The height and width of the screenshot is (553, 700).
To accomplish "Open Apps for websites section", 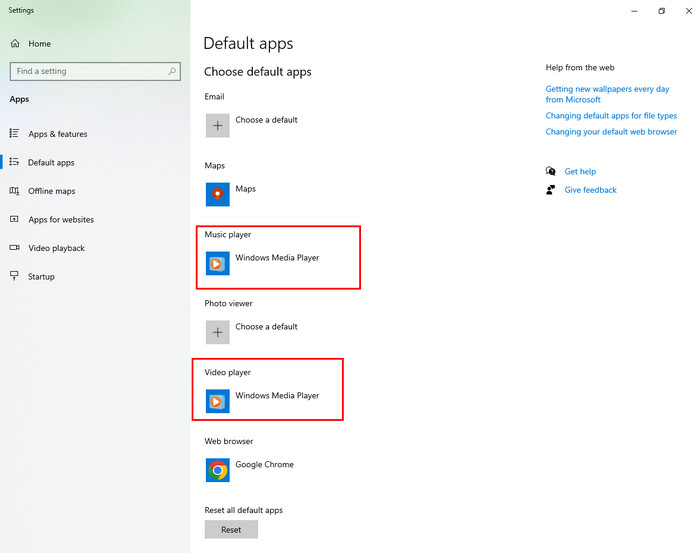I will (60, 219).
